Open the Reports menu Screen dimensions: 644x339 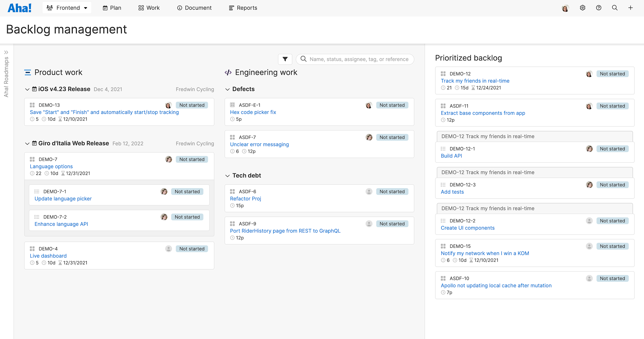pos(243,8)
